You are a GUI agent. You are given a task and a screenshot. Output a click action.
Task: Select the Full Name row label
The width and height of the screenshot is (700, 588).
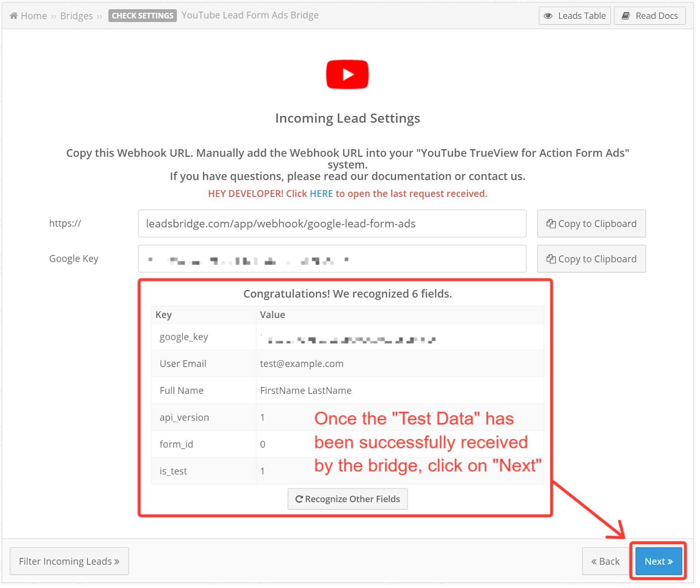pos(182,390)
